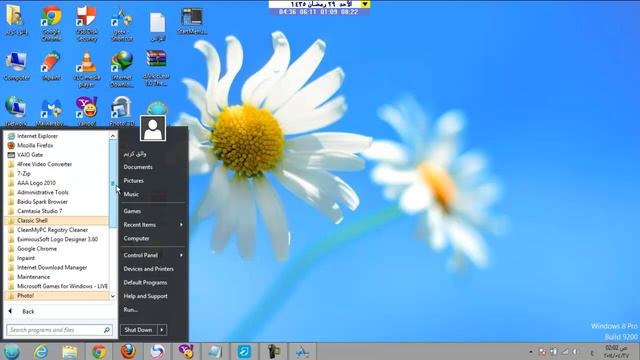Screen dimensions: 640x360
Task: Open Yahoo Messenger from the taskbar
Action: (186, 351)
